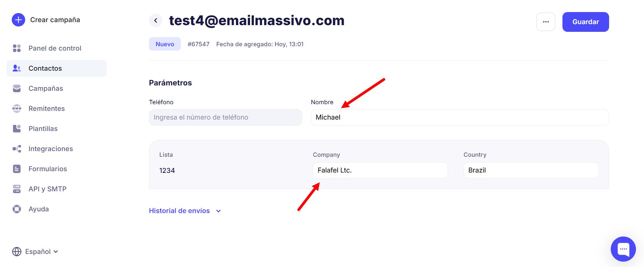Open Panel de control dashboard icon

pyautogui.click(x=17, y=48)
